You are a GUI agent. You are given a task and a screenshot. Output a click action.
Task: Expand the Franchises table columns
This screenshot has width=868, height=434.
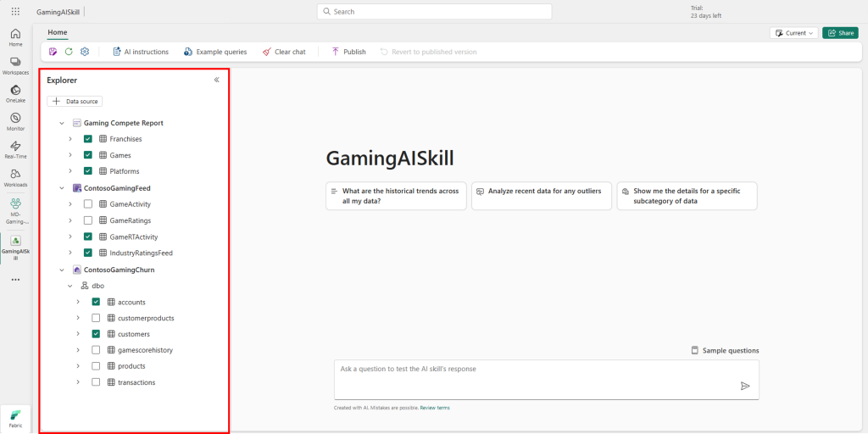tap(70, 139)
